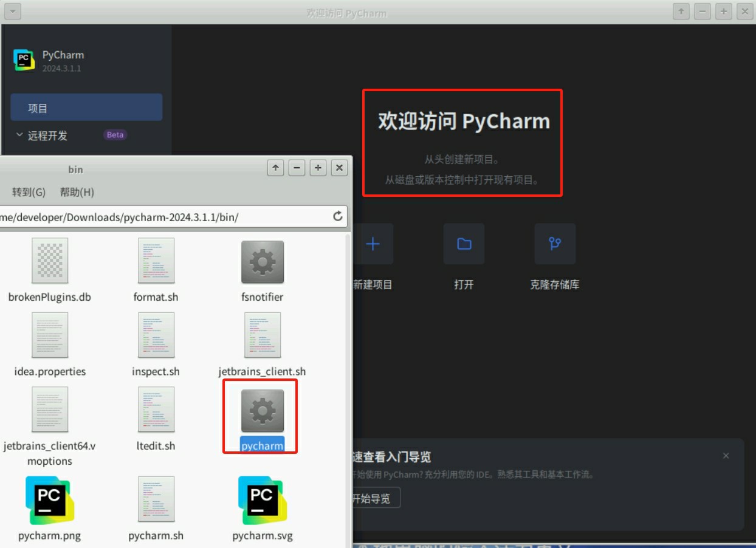This screenshot has width=756, height=548.
Task: Click the 打开 label
Action: click(x=464, y=284)
